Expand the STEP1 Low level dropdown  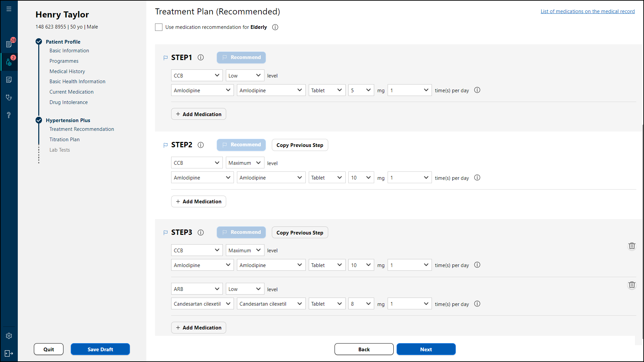point(245,75)
